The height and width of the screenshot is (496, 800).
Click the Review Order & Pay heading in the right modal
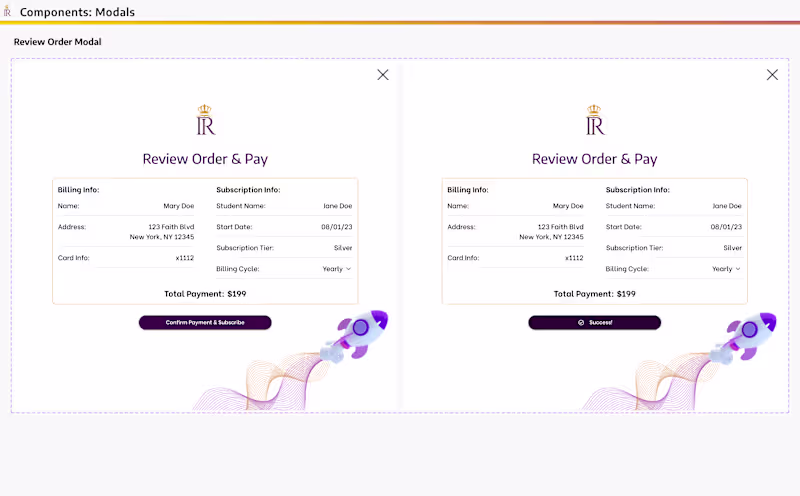point(594,159)
